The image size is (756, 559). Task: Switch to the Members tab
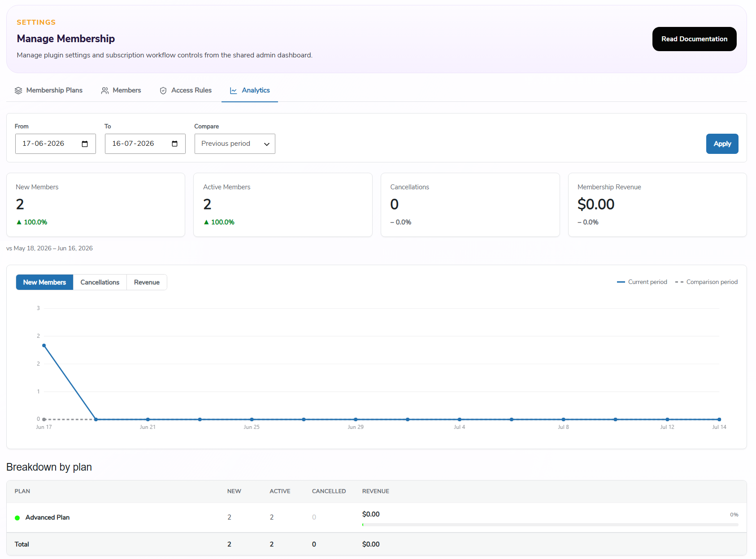[x=121, y=91]
